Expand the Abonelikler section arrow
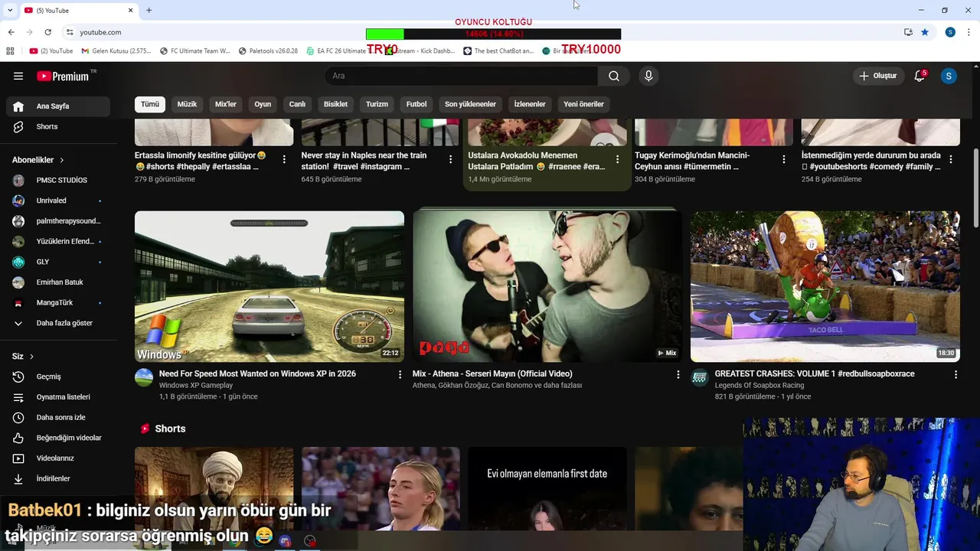 [x=61, y=160]
